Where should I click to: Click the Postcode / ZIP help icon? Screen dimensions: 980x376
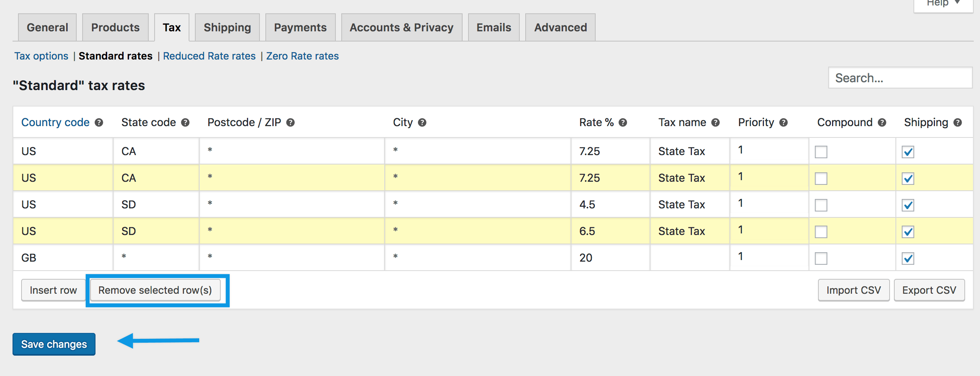click(290, 123)
